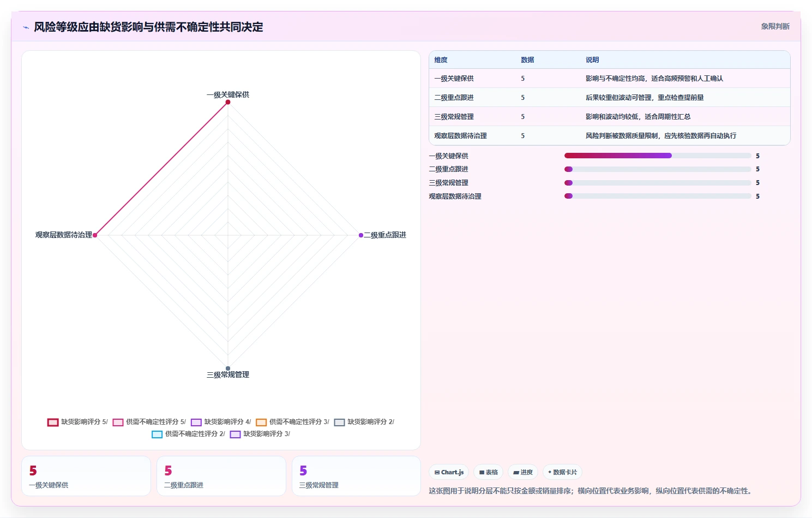Click the 维度 column header
Viewport: 812px width, 518px height.
click(441, 60)
